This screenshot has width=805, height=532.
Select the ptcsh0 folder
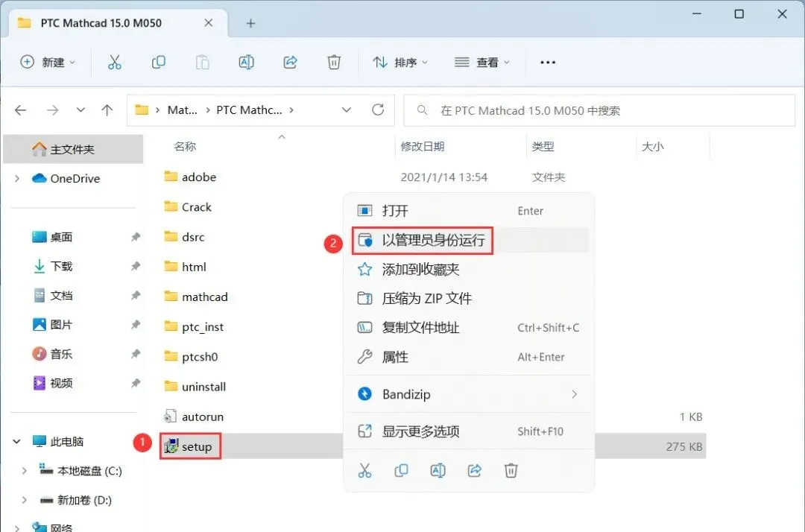coord(191,357)
